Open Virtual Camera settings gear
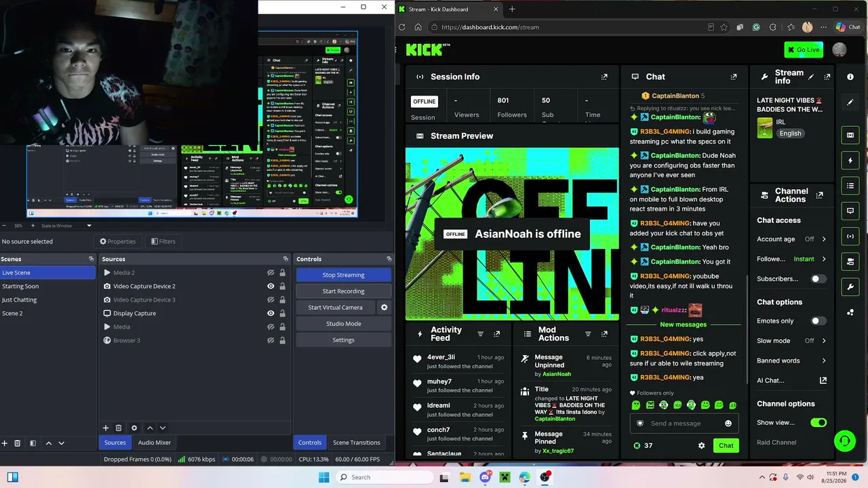The image size is (868, 488). 384,307
